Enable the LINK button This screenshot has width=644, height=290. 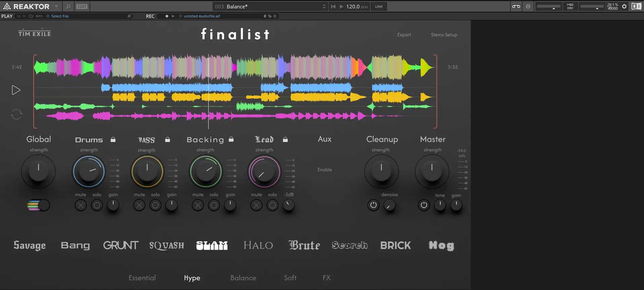pos(379,6)
